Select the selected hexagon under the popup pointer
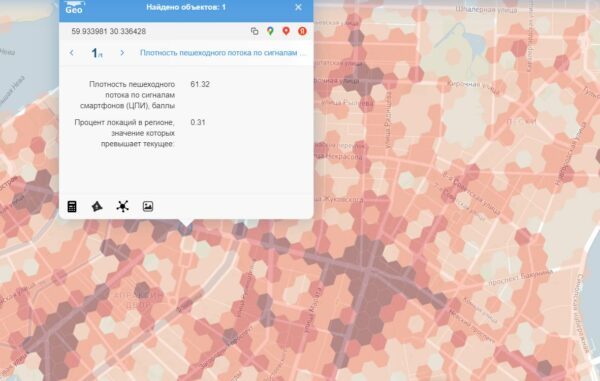The image size is (600, 381). point(186,228)
